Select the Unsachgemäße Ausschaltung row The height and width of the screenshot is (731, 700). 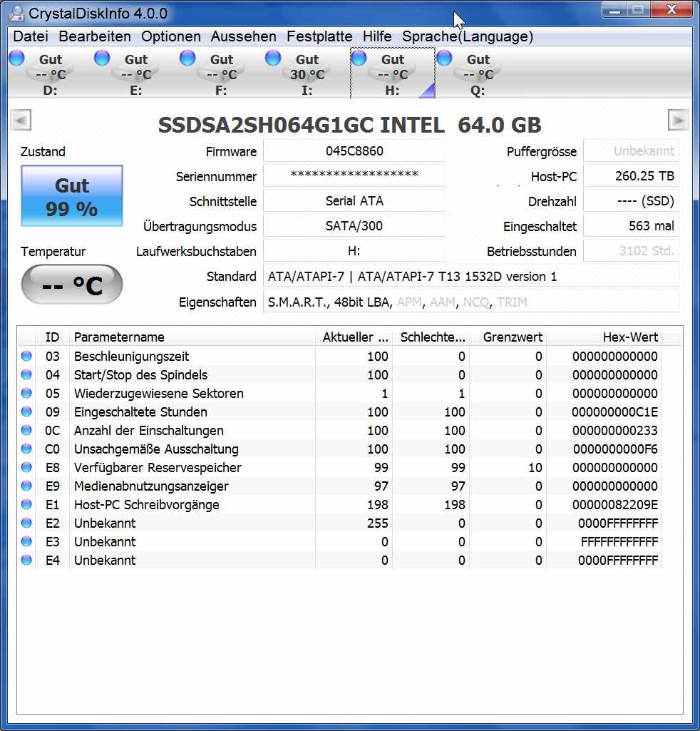(x=340, y=449)
